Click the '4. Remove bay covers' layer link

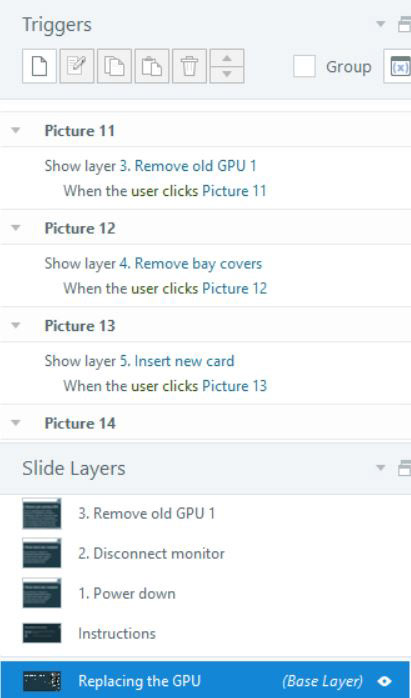(191, 264)
